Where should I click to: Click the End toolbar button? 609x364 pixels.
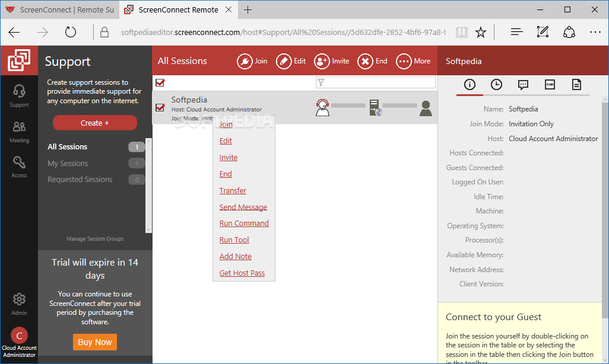(x=373, y=61)
